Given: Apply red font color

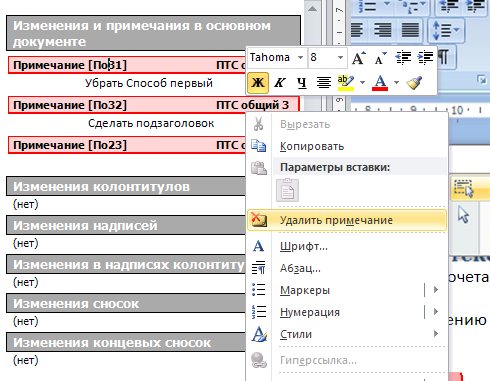Looking at the screenshot, I should 380,82.
